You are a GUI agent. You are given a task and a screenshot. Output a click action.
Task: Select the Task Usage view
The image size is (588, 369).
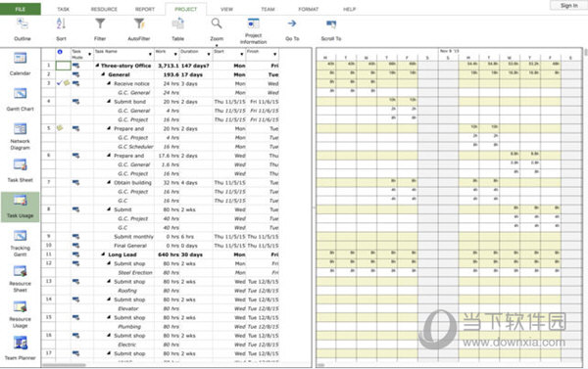pos(21,207)
